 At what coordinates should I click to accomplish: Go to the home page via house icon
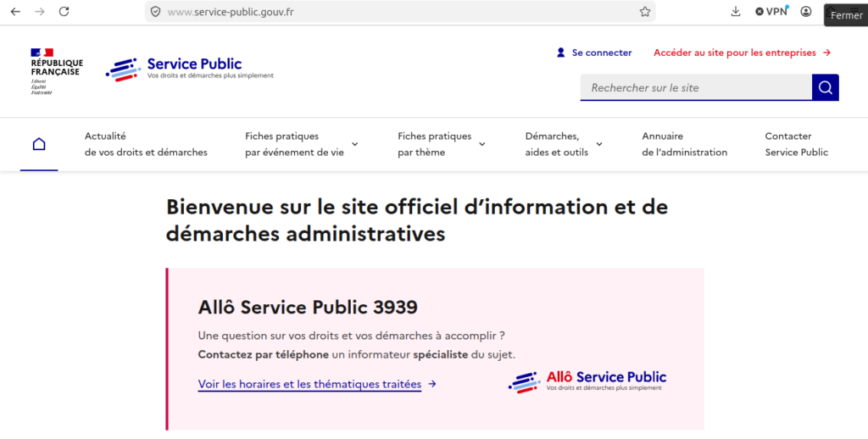coord(39,144)
